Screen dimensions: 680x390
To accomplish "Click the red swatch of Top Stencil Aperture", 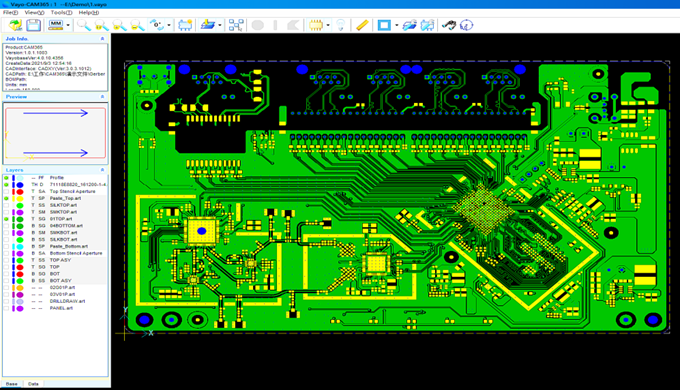I will click(20, 191).
